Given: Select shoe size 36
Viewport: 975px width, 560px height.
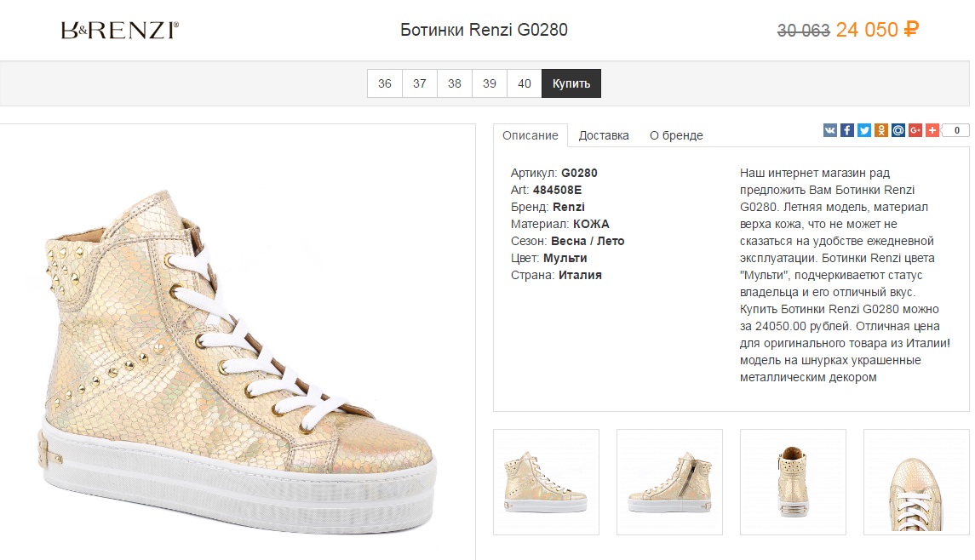Looking at the screenshot, I should pyautogui.click(x=385, y=83).
